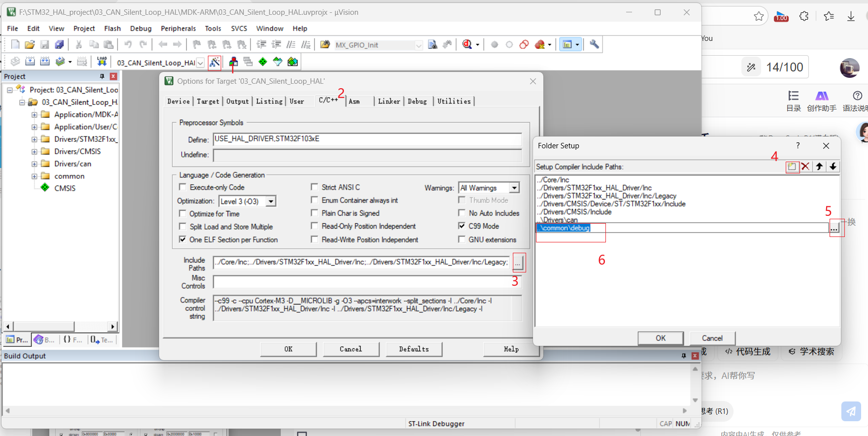The image size is (868, 436).
Task: Click the Define preprocessor symbols field
Action: (x=367, y=139)
